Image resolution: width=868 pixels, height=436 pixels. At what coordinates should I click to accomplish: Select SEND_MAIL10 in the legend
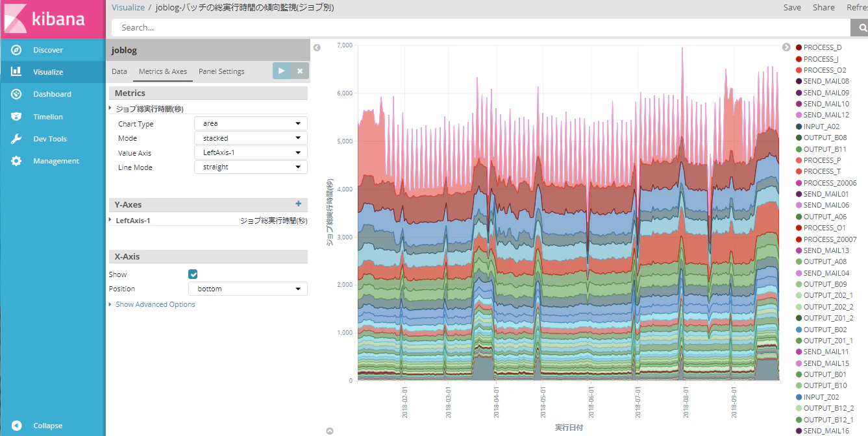click(x=826, y=104)
